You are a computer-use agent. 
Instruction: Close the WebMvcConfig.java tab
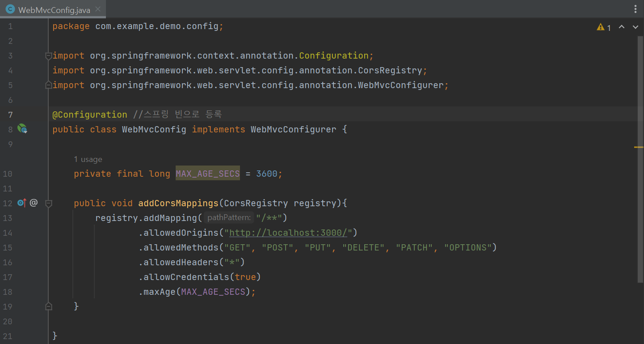(98, 9)
